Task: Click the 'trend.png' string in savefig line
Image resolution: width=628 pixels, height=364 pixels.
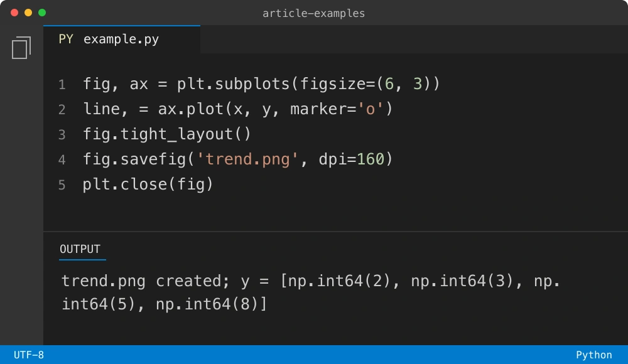Action: 247,159
